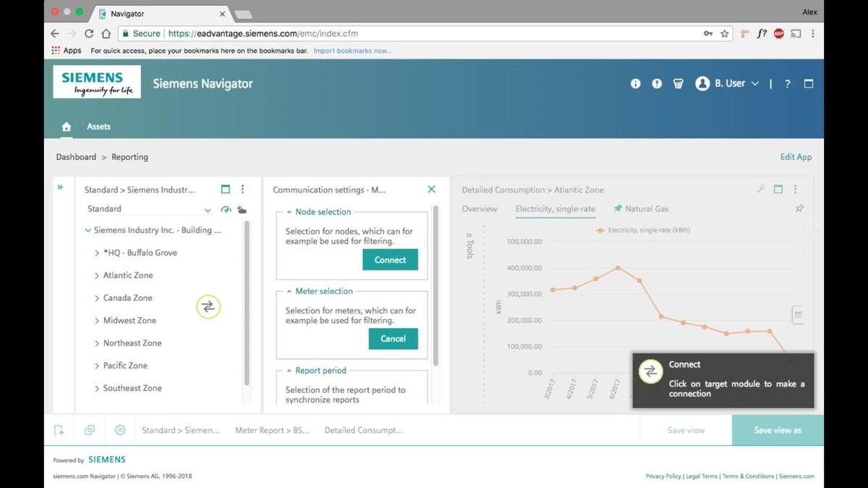Viewport: 868px width, 488px height.
Task: Open the info icon in the header
Action: click(x=636, y=83)
